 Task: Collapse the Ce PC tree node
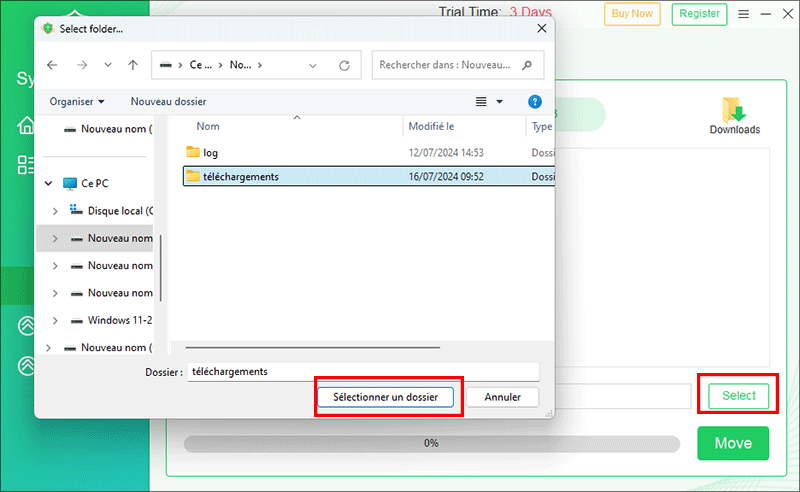[49, 184]
